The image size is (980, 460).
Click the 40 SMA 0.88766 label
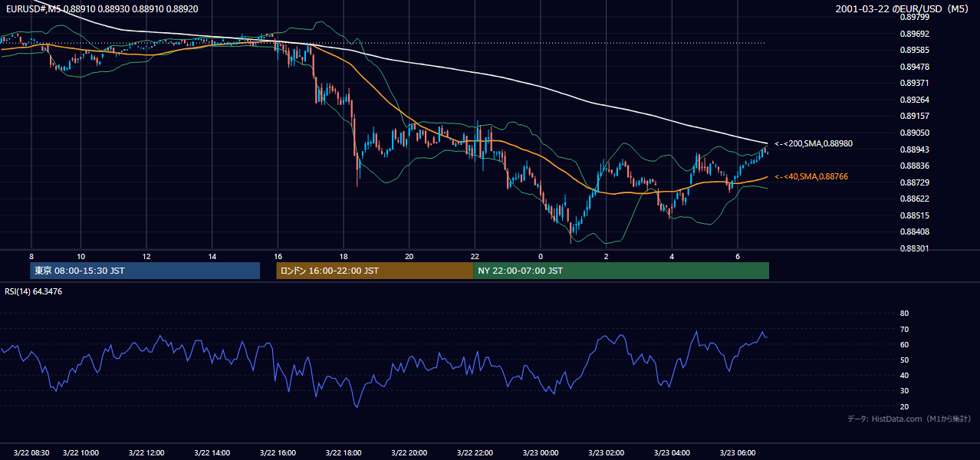click(811, 176)
